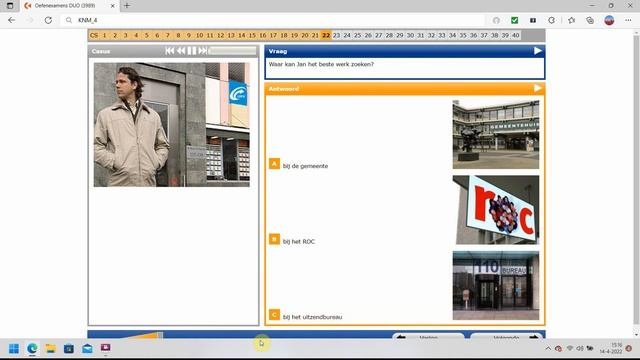Select current question 22

[326, 36]
